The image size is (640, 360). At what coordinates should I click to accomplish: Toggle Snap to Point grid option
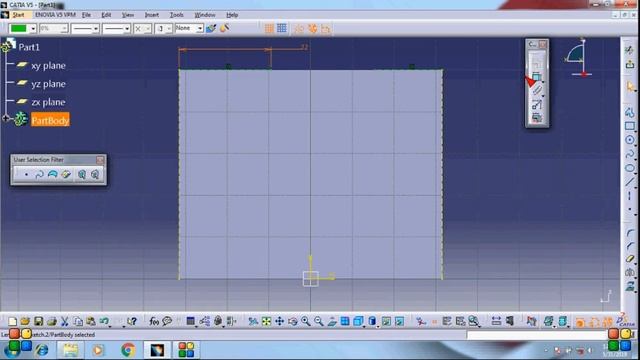tap(282, 28)
